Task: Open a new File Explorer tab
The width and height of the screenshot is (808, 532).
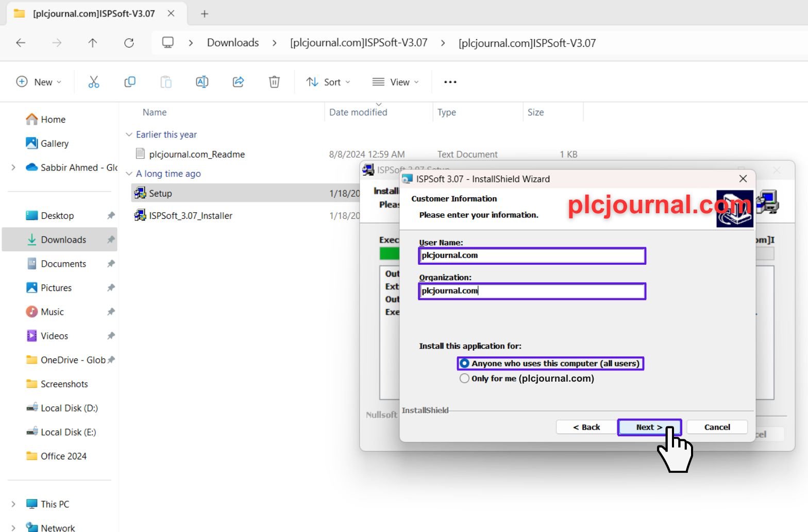Action: pos(204,14)
